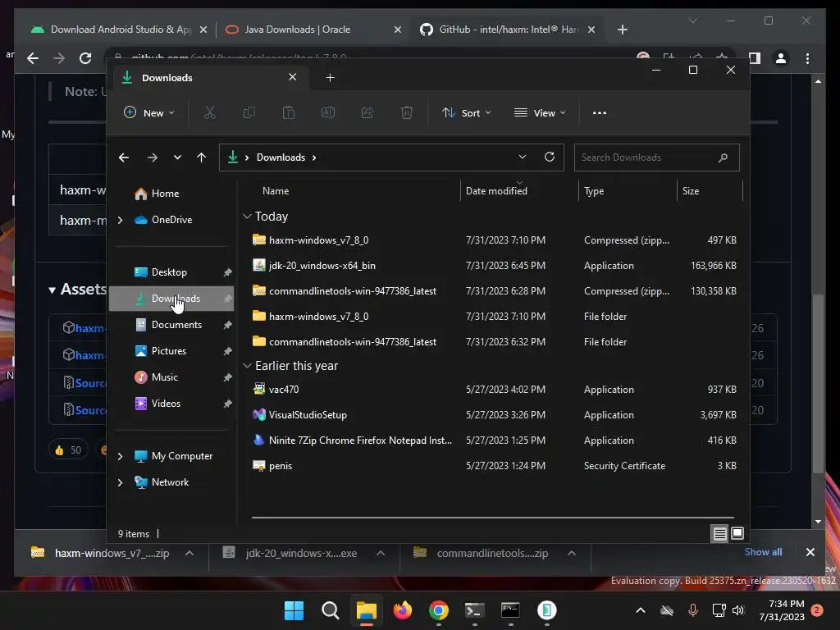This screenshot has width=840, height=630.
Task: Show hidden system tray icons
Action: (641, 610)
